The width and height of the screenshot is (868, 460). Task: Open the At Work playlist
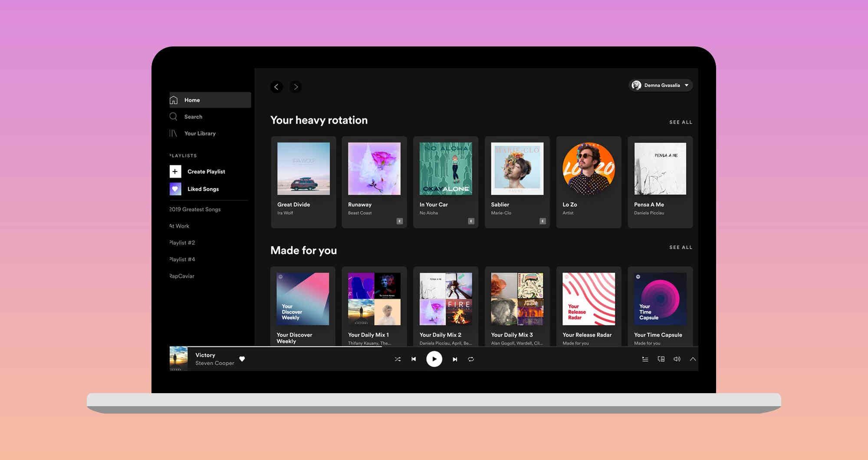click(x=179, y=226)
